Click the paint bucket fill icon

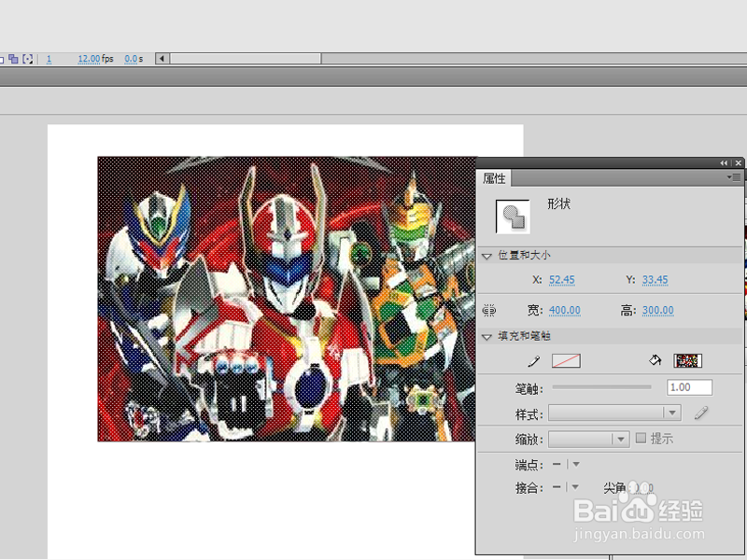pyautogui.click(x=655, y=360)
